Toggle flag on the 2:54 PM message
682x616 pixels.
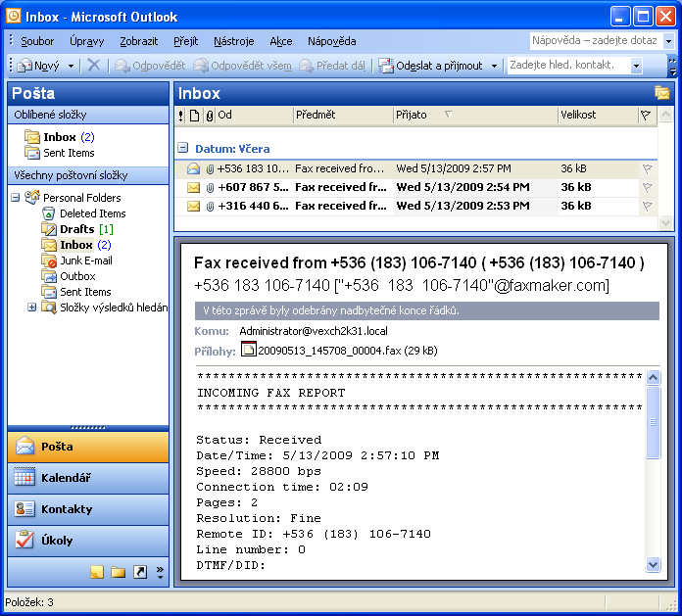tap(647, 188)
